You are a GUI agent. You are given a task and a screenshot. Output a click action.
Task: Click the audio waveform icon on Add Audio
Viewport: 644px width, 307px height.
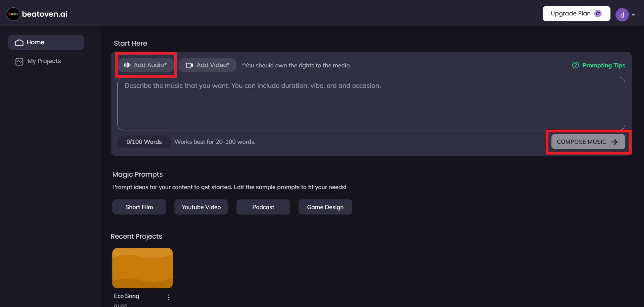127,65
